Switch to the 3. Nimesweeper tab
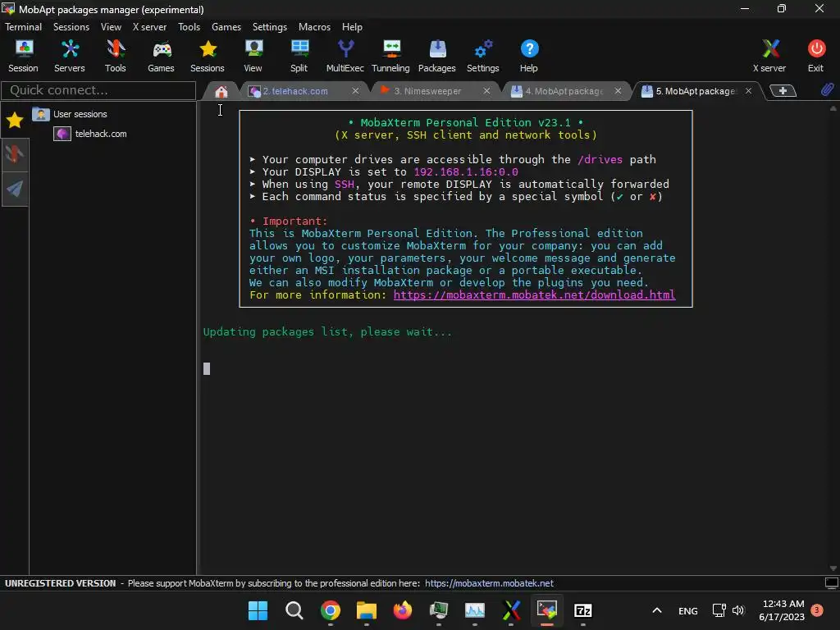Viewport: 840px width, 630px height. (x=427, y=91)
